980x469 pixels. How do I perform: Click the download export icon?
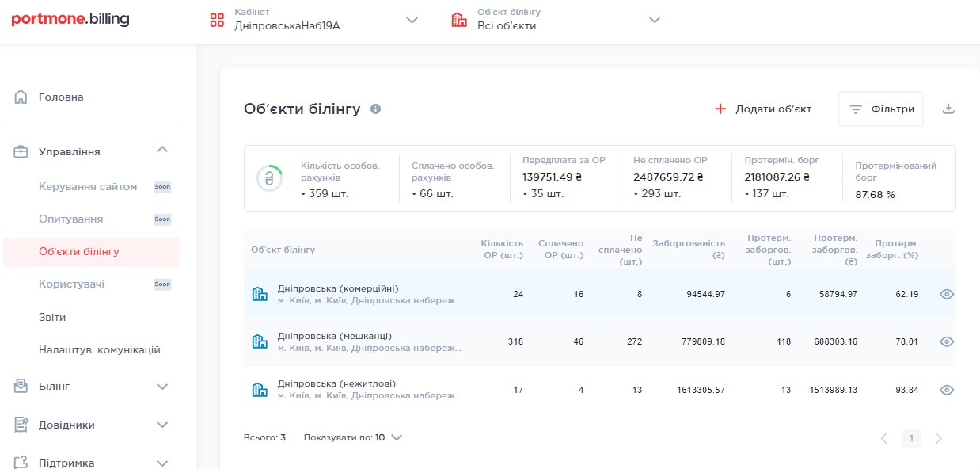pos(948,109)
